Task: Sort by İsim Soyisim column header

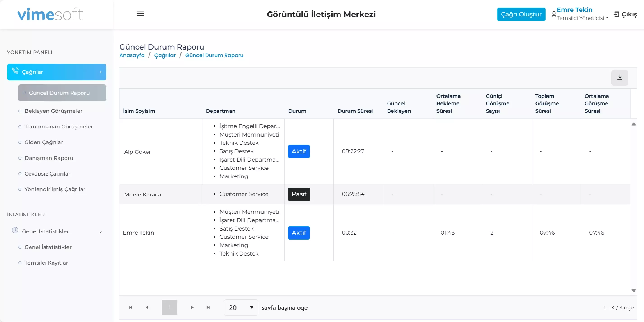Action: 139,111
